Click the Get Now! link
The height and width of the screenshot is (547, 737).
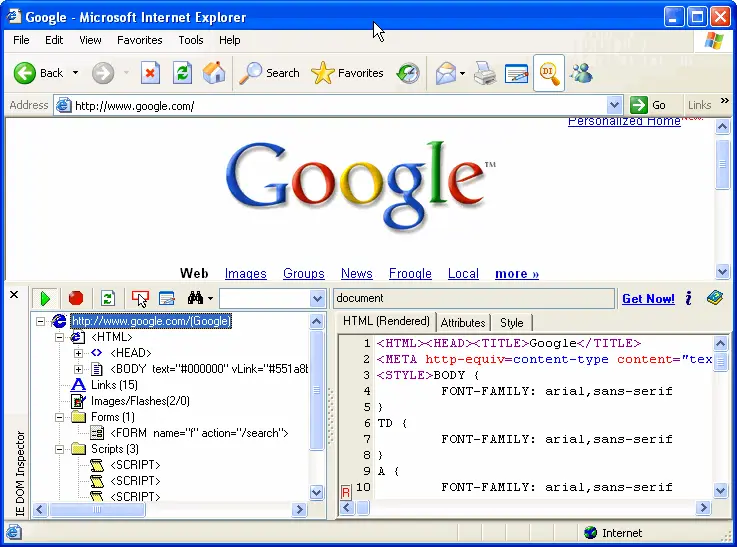tap(648, 299)
